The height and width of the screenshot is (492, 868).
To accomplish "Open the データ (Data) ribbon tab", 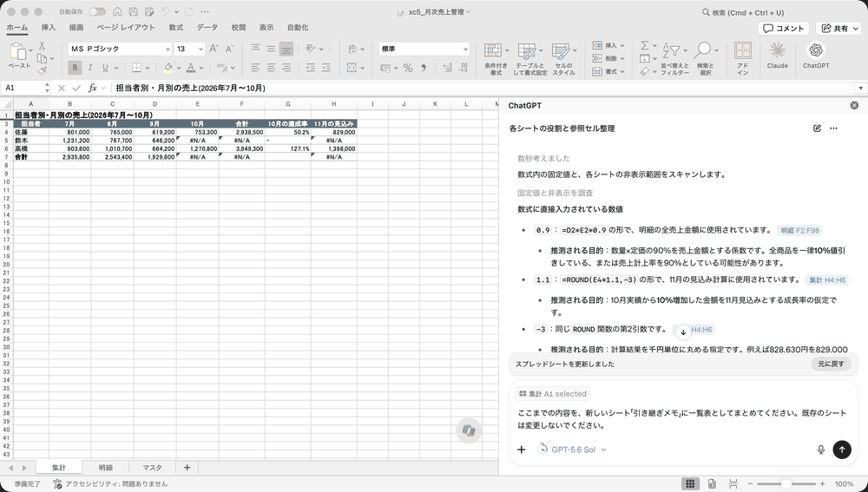I will (x=207, y=27).
